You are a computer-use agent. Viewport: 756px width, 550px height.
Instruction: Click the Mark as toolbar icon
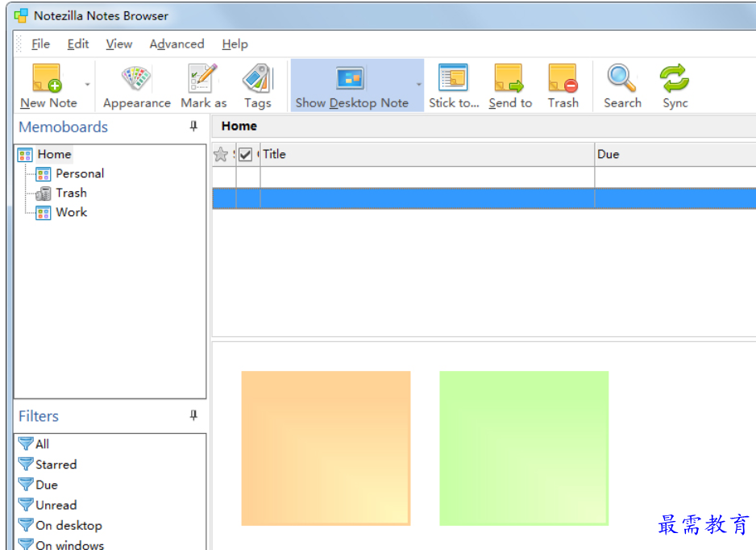point(203,78)
